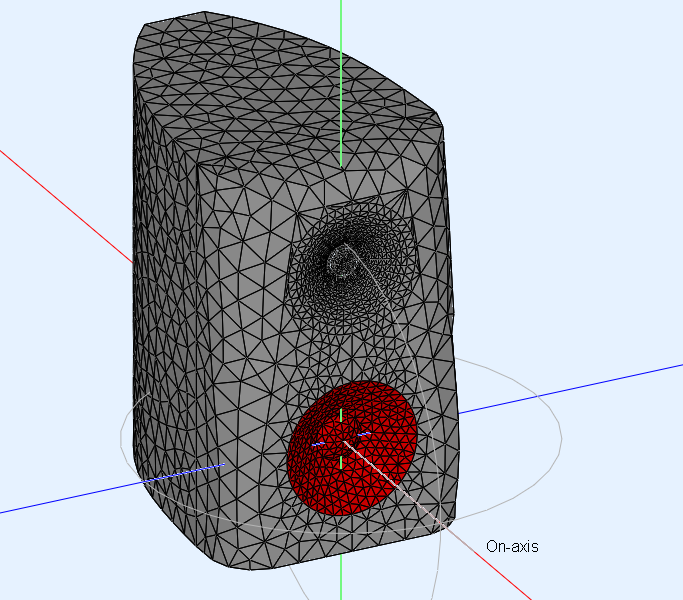Click the red axis line at upper left
The image size is (683, 600).
60,198
